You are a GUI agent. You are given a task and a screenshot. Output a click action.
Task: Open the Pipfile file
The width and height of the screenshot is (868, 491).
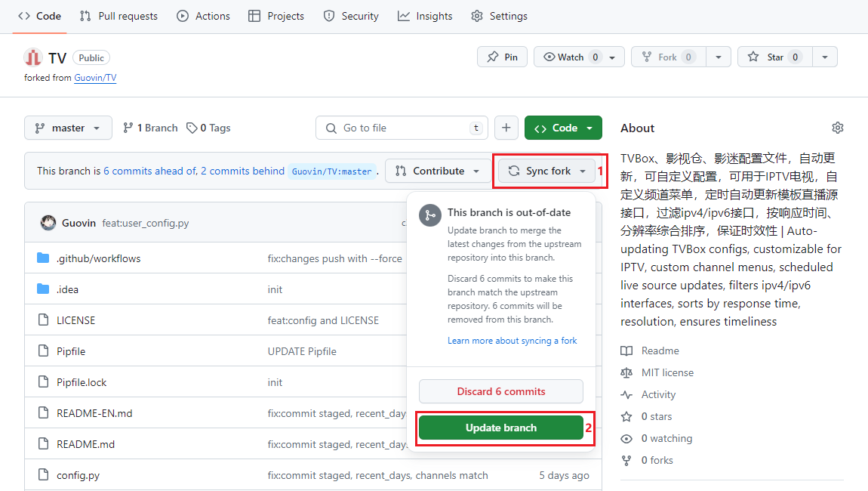click(71, 352)
